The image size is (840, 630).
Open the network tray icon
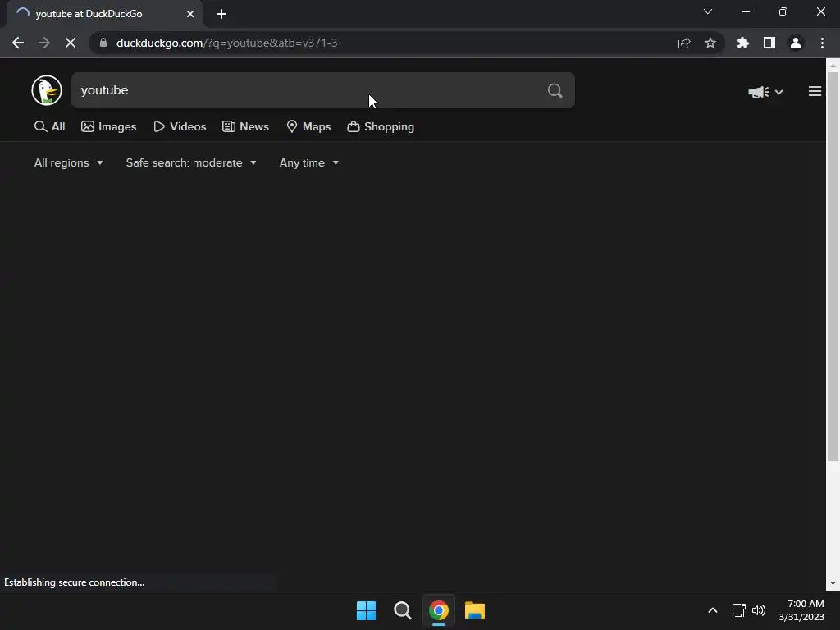click(739, 610)
